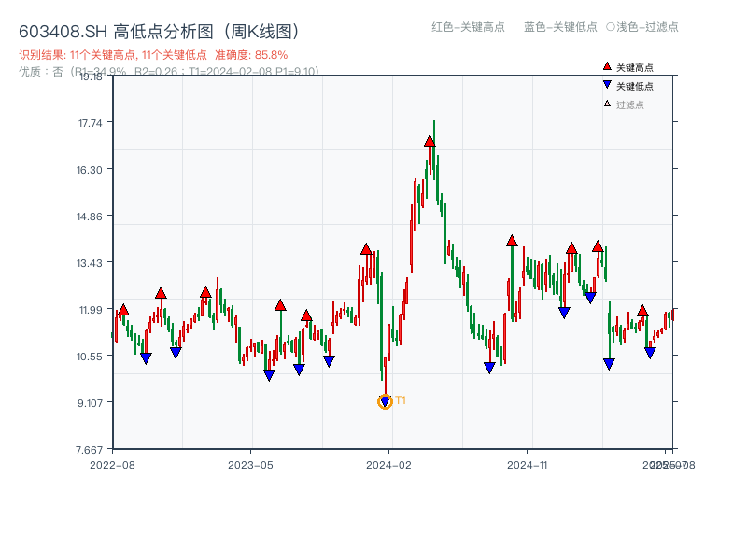Select last blue low marker before T1
This screenshot has width=747, height=560.
tap(329, 361)
